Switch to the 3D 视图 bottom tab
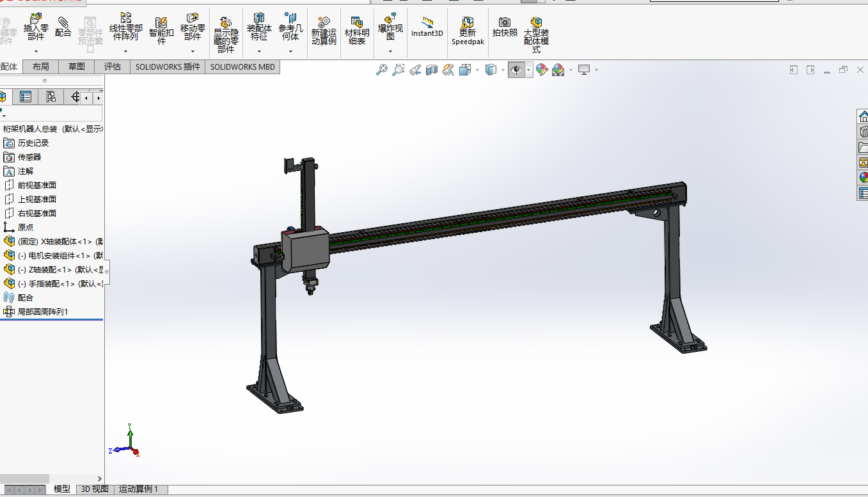 coord(95,489)
